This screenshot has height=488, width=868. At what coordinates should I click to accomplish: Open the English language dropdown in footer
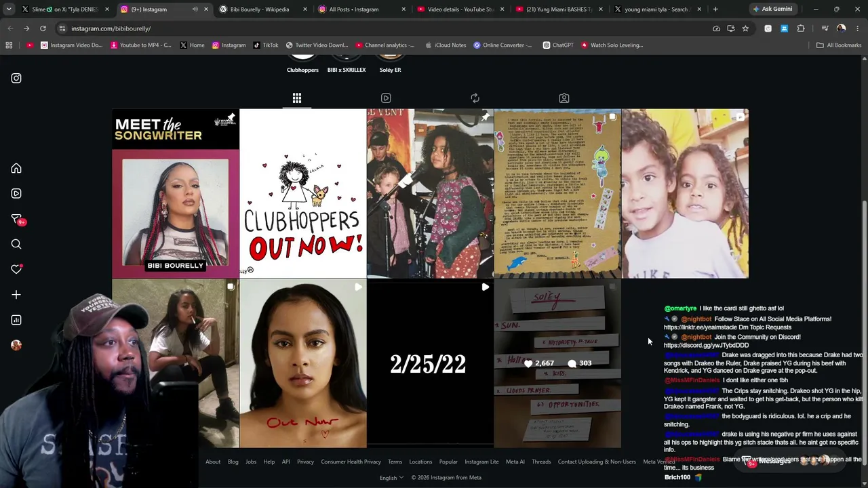pyautogui.click(x=391, y=478)
